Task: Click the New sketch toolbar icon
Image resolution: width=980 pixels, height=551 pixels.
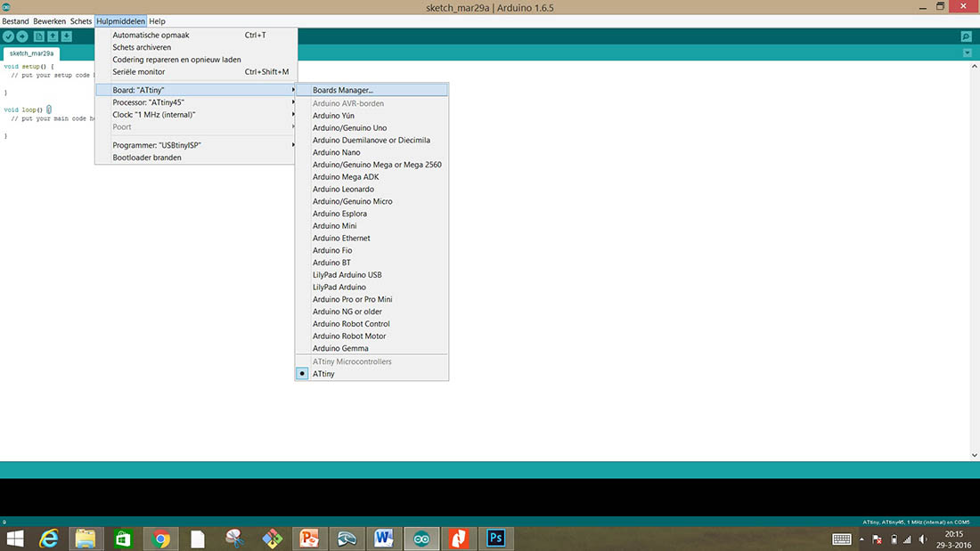Action: click(38, 36)
